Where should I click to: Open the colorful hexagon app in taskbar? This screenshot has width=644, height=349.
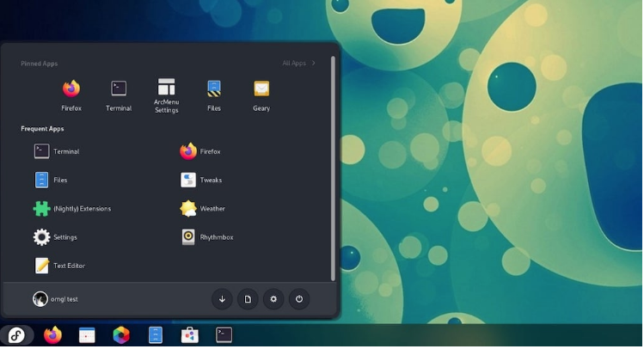[121, 335]
